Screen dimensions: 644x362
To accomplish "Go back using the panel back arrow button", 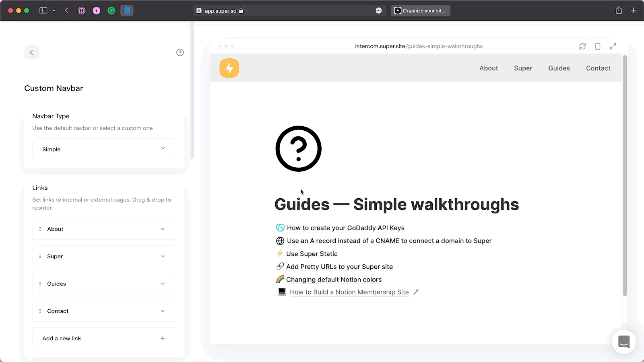I will click(x=31, y=52).
